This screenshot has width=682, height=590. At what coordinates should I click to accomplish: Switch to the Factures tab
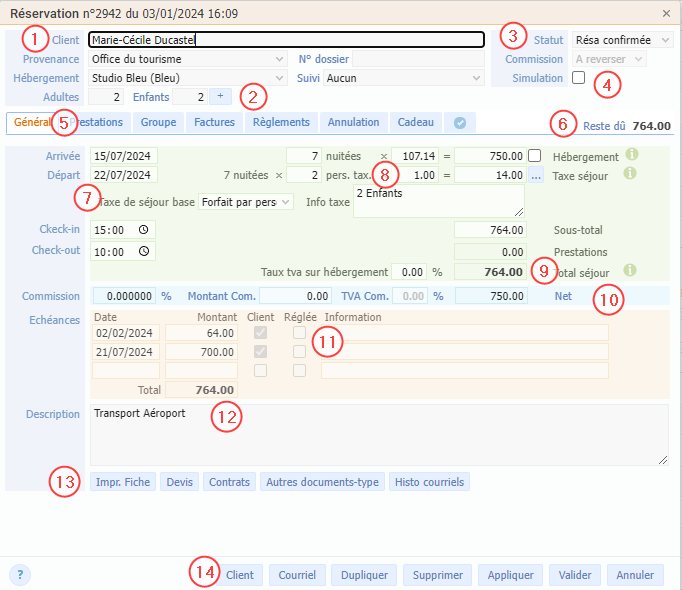click(214, 122)
